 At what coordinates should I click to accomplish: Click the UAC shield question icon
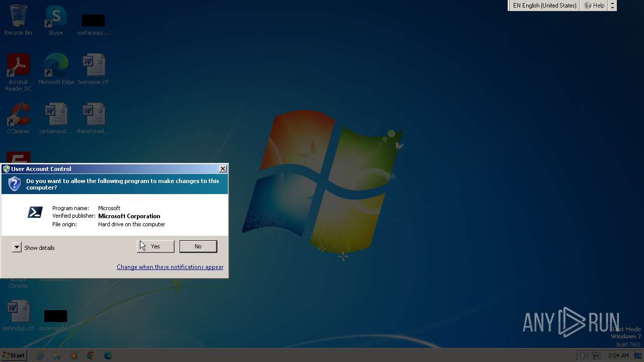click(15, 184)
